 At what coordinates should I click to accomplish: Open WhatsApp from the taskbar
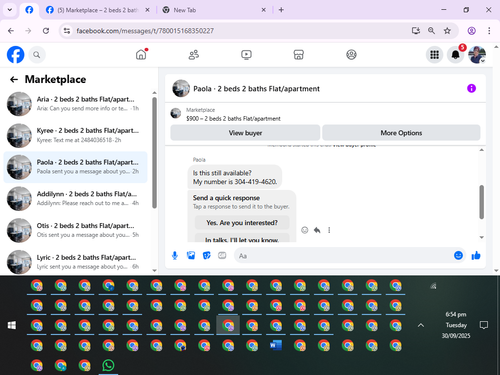(108, 365)
